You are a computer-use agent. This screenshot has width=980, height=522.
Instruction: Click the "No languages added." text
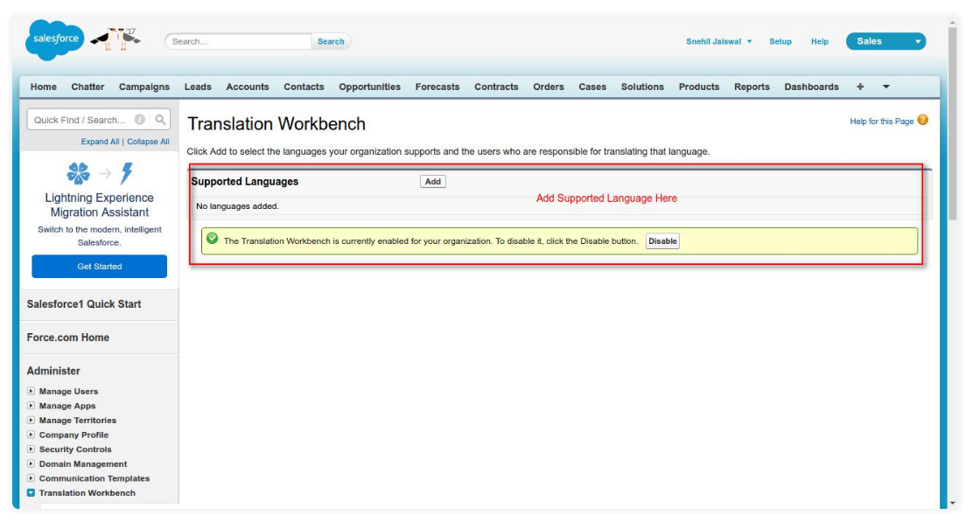[x=237, y=206]
